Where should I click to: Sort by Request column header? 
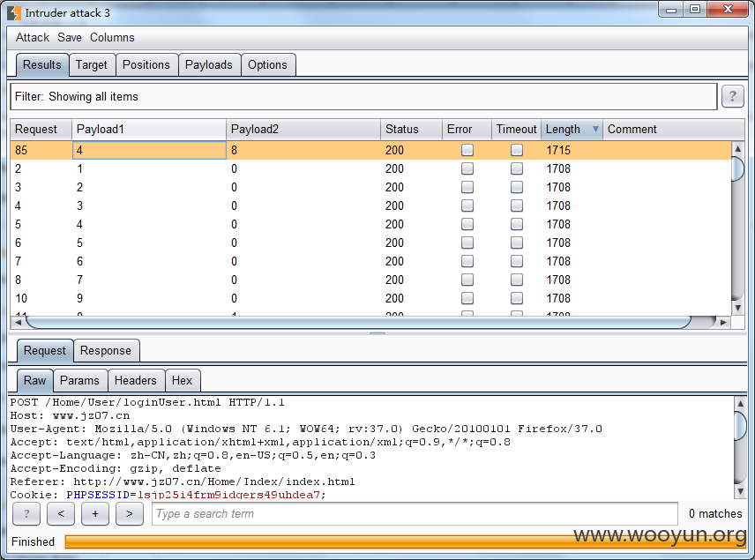pyautogui.click(x=41, y=129)
